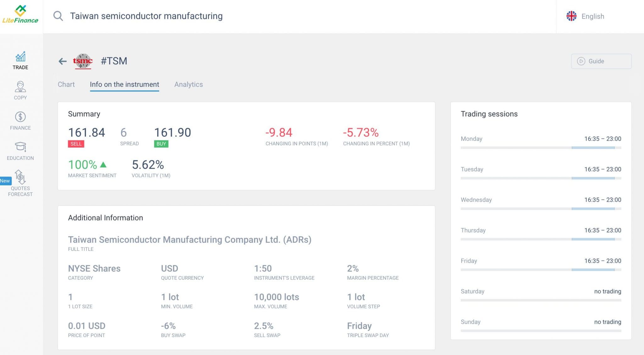Click the Thursday 16:35 – 23:00 time
644x355 pixels.
[x=603, y=230]
